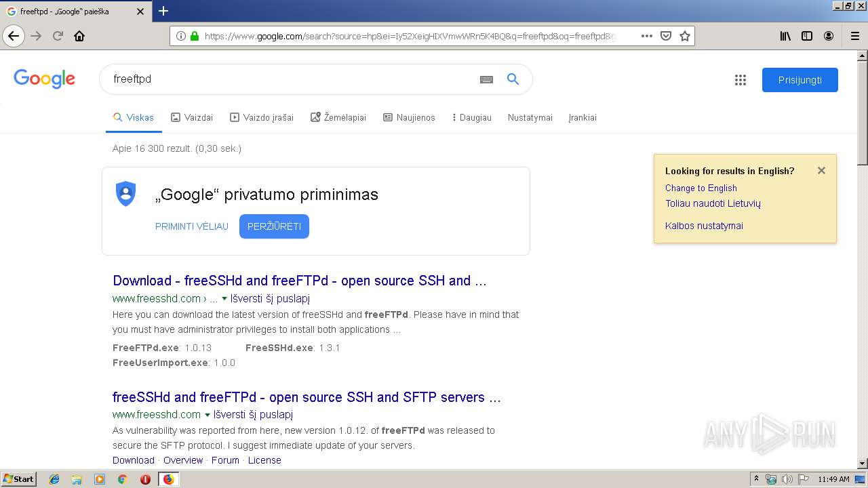
Task: Open the Action Center flag icon
Action: point(802,479)
